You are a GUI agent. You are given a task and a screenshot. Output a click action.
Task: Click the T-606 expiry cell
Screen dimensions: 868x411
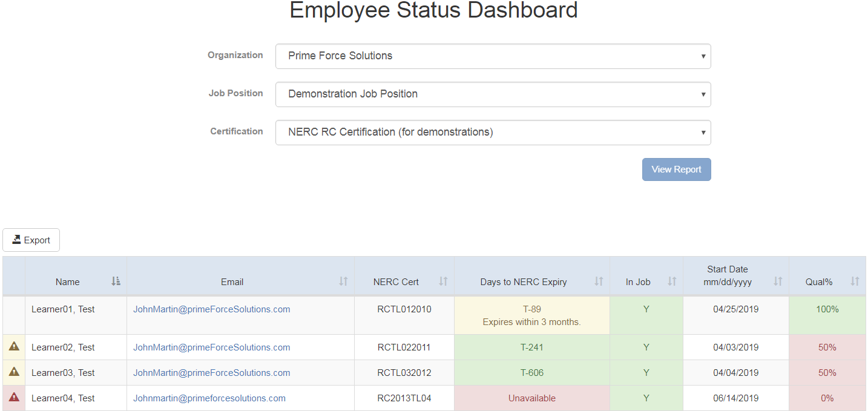[532, 373]
